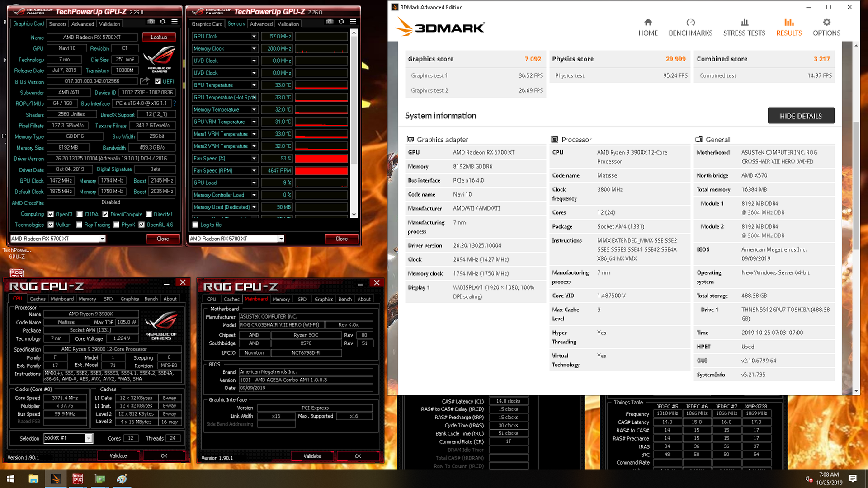Click HIDE DETAILS button

[801, 116]
